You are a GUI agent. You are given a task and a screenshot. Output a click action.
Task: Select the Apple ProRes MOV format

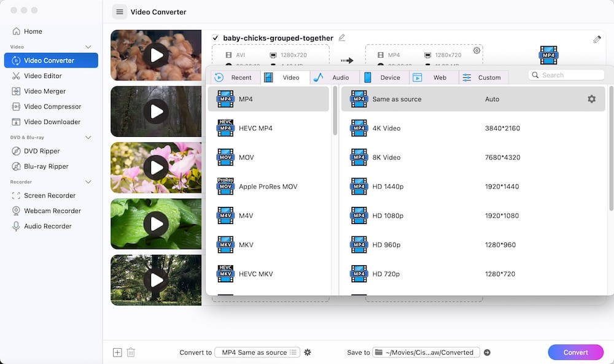269,187
